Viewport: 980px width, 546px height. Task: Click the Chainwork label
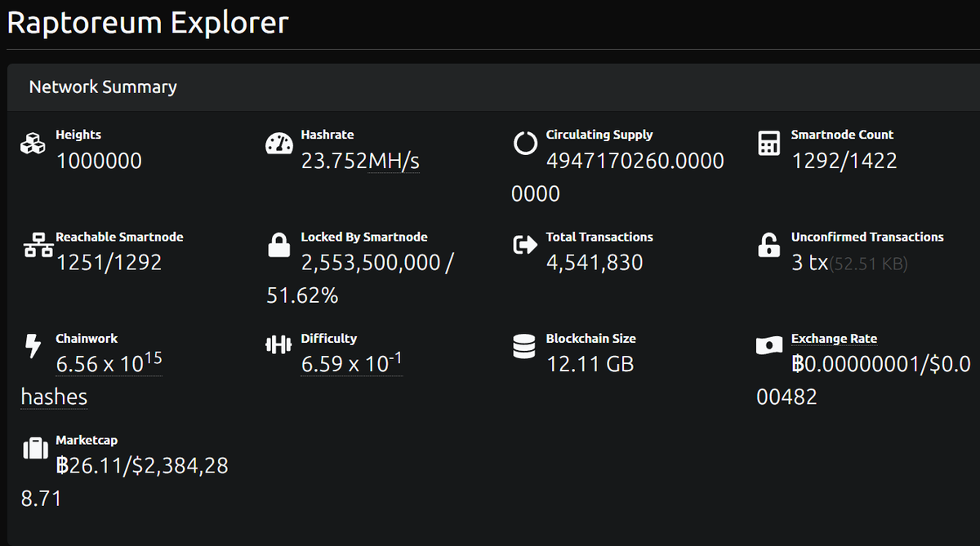87,339
